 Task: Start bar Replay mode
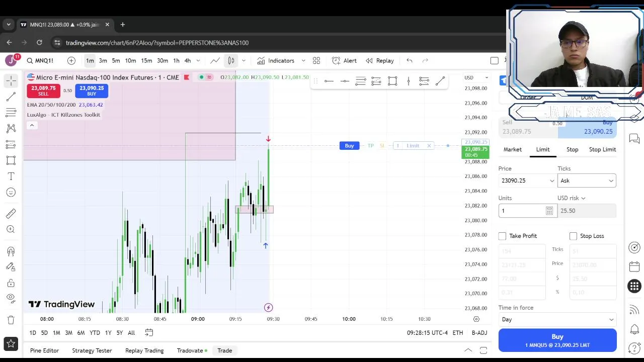pyautogui.click(x=380, y=60)
